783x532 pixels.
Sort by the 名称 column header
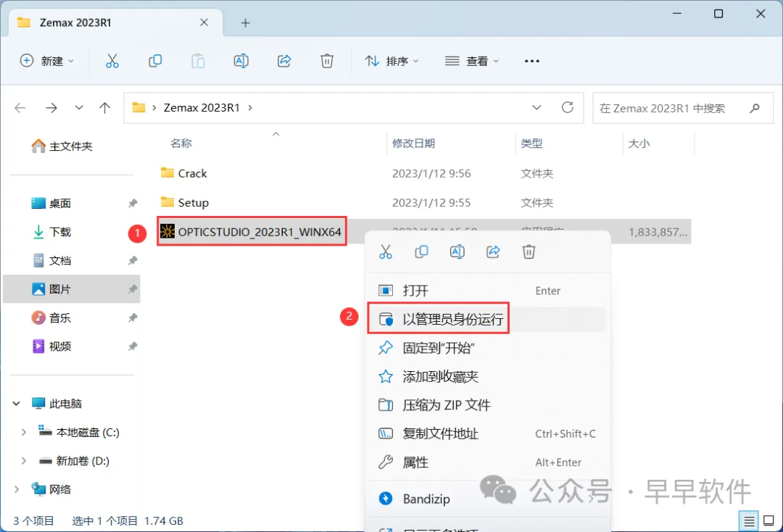pyautogui.click(x=181, y=144)
